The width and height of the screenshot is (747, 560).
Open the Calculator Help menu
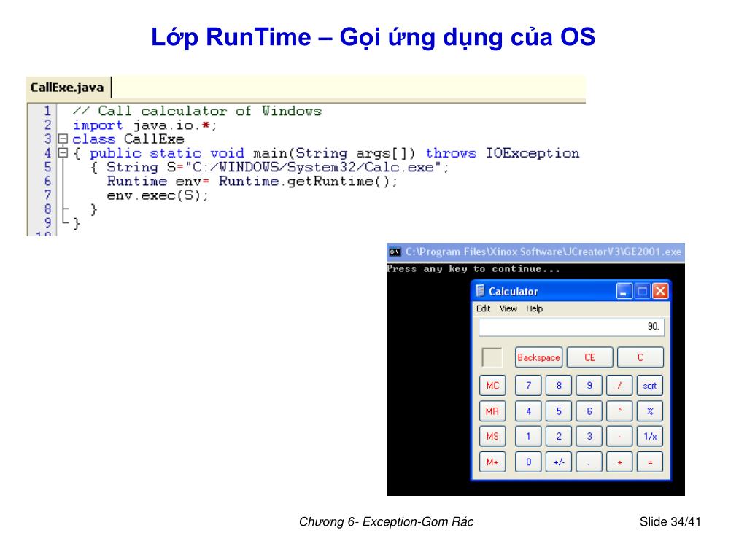pyautogui.click(x=534, y=308)
